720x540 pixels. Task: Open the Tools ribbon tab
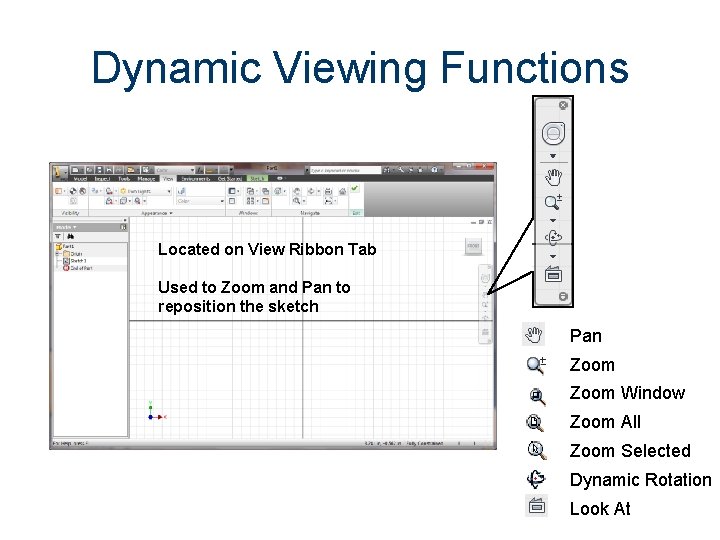pos(124,179)
